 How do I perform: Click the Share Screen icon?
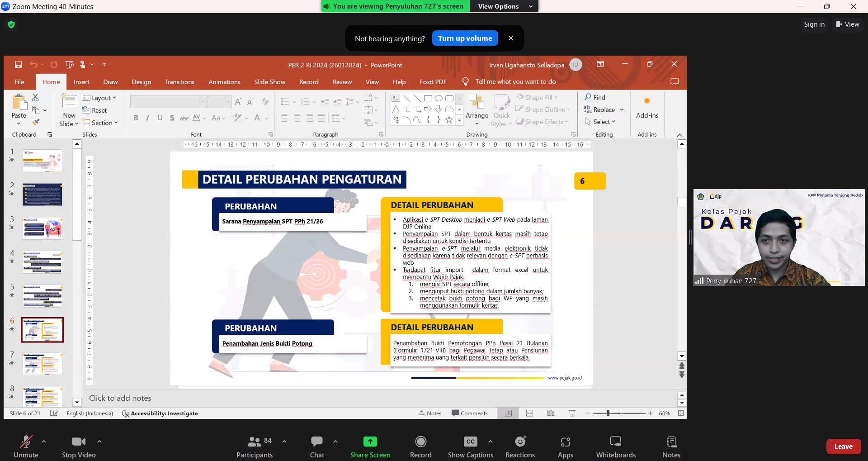tap(370, 442)
